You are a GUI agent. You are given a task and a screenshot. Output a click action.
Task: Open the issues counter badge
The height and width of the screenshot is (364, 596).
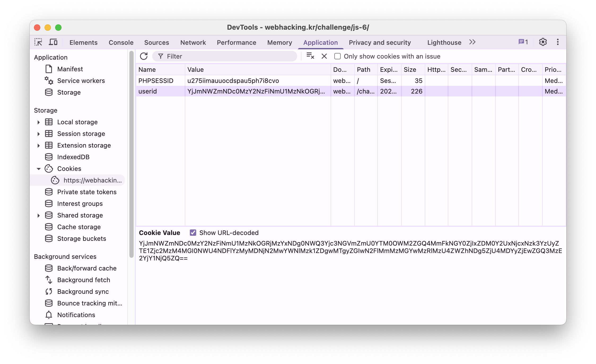point(523,42)
